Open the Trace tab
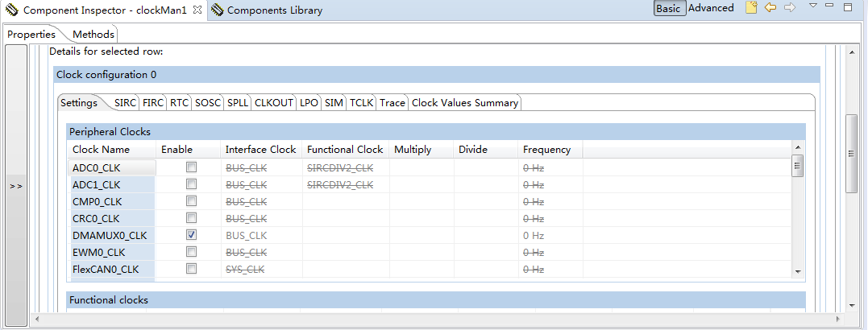 [392, 103]
